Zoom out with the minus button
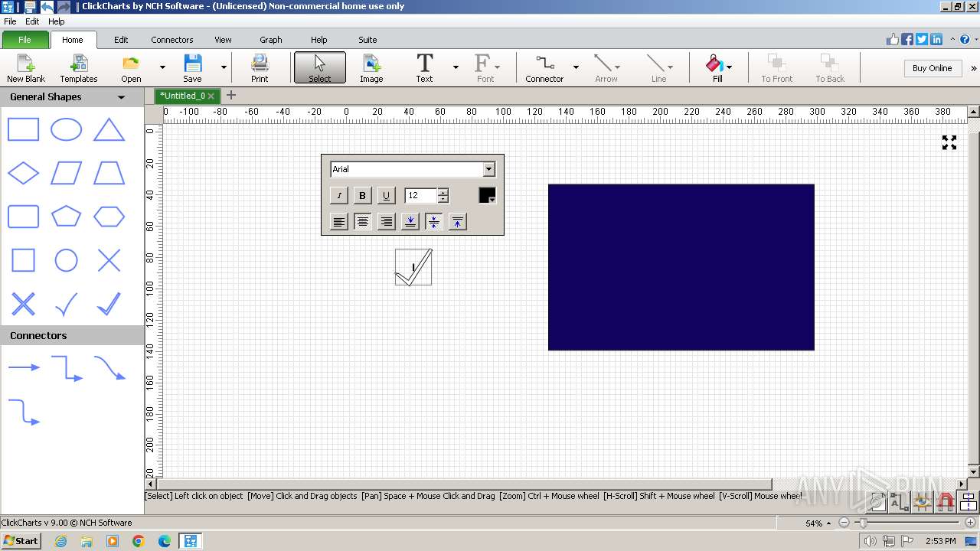This screenshot has height=551, width=980. [x=844, y=523]
